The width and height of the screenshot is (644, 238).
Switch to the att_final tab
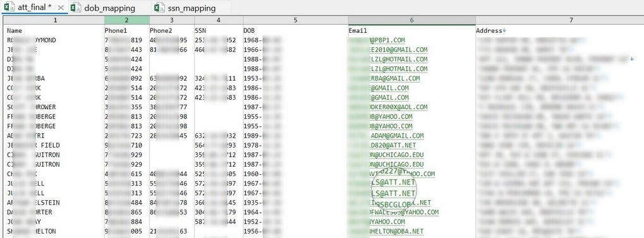click(x=35, y=8)
